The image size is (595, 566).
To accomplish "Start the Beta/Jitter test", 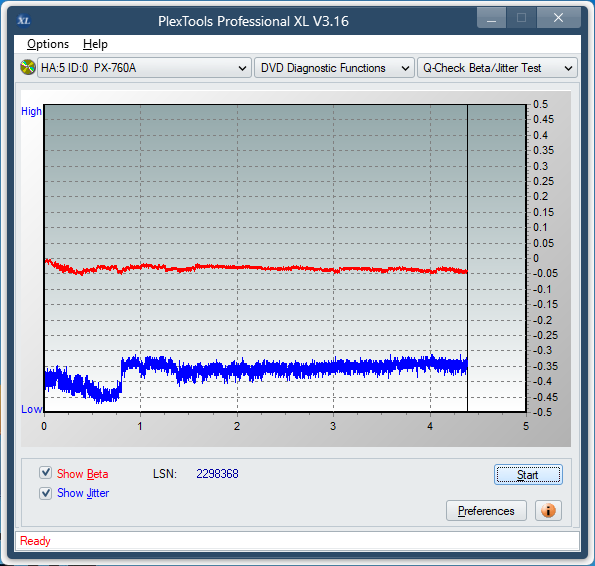I will coord(528,475).
